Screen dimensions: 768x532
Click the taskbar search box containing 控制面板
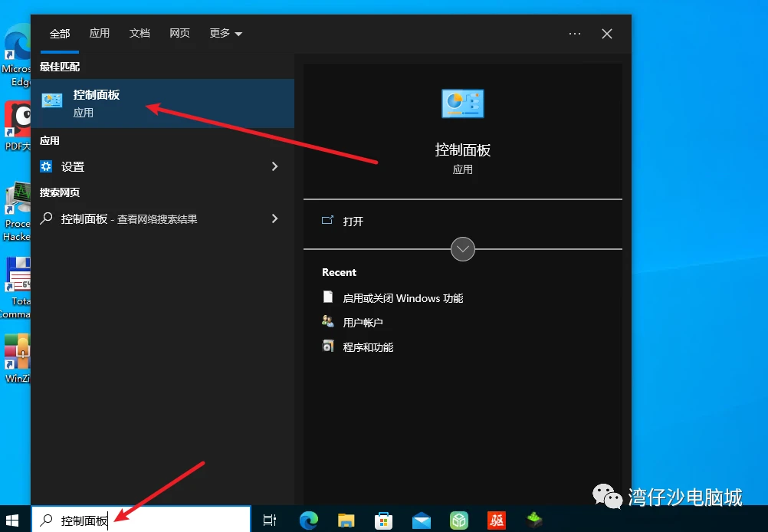coord(142,520)
